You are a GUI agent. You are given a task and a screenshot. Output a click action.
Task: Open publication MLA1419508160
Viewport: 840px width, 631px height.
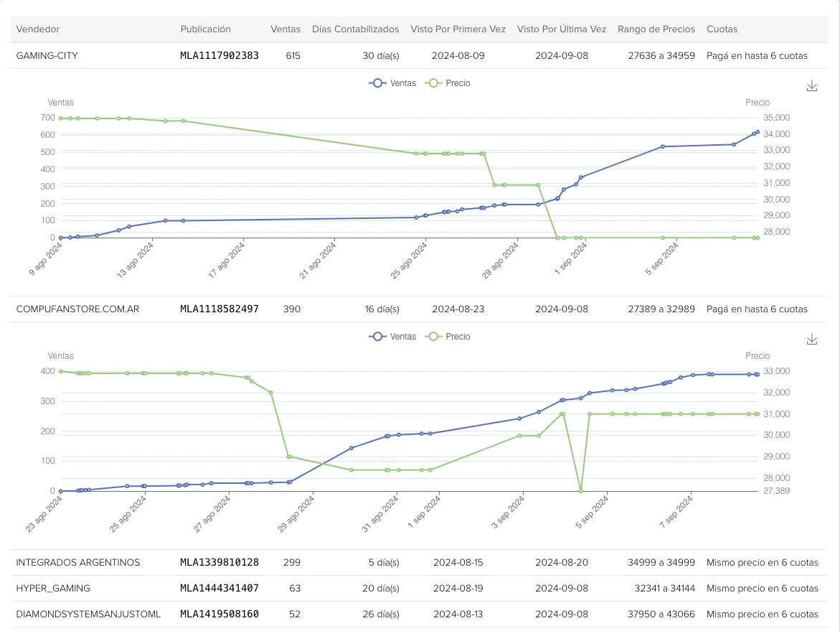[x=219, y=614]
